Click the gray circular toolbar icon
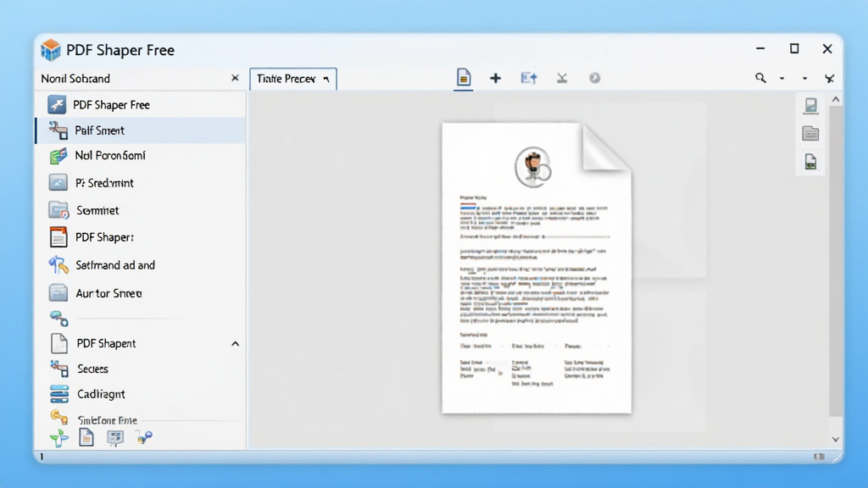 594,78
